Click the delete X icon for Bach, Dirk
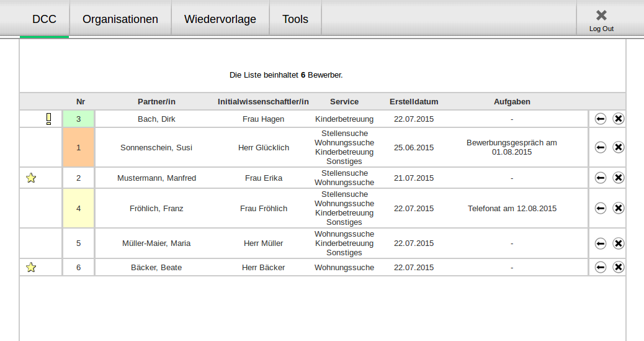 coord(619,119)
